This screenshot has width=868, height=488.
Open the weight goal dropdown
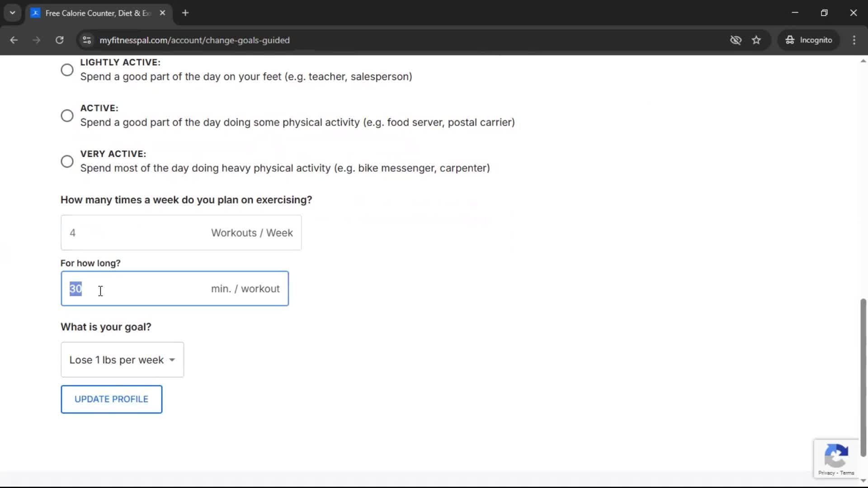point(122,360)
